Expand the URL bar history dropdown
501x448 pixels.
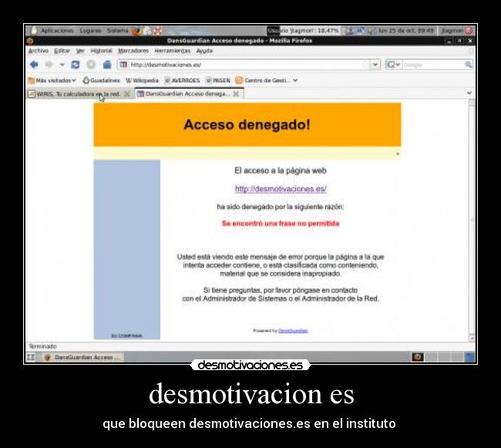(x=375, y=65)
